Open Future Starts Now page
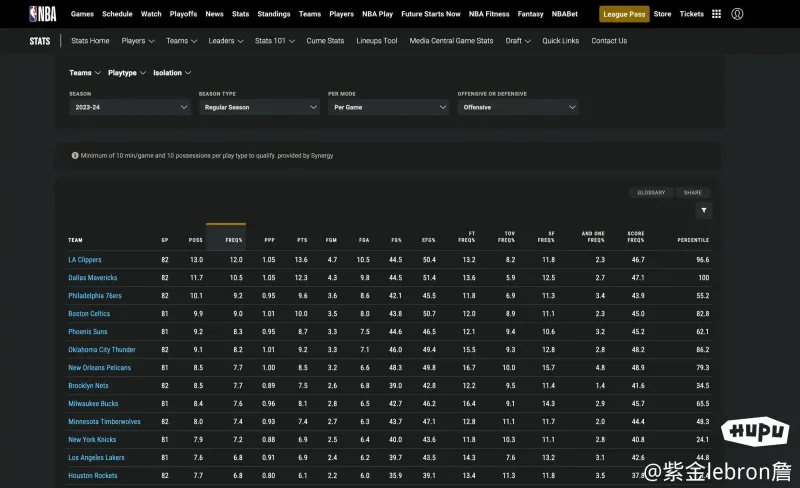The image size is (800, 488). 431,14
